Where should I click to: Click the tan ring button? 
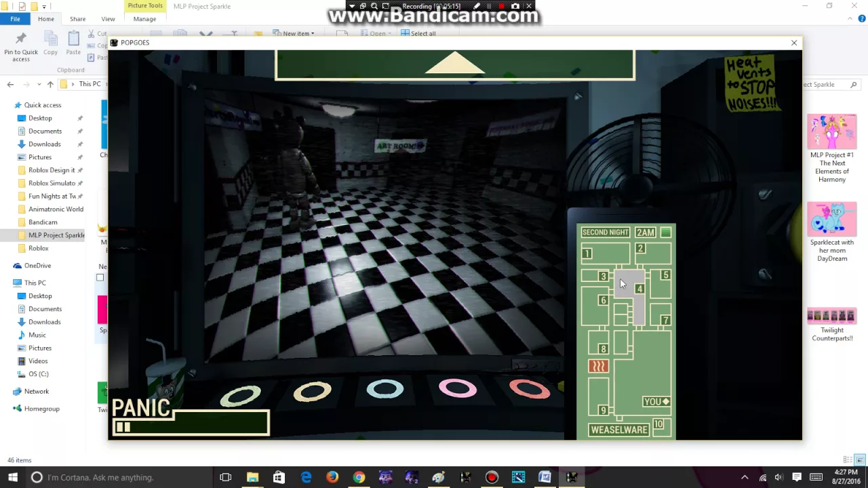pyautogui.click(x=313, y=391)
